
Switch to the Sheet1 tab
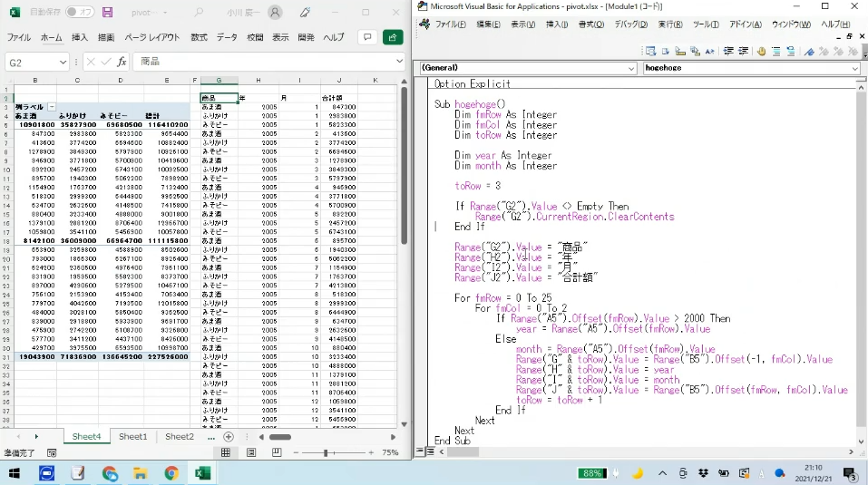pyautogui.click(x=132, y=436)
